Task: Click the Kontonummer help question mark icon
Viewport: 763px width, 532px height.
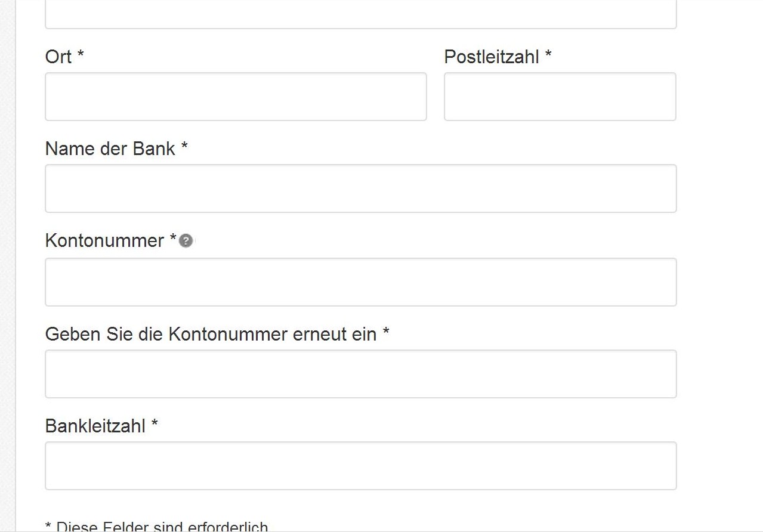Action: [x=186, y=241]
